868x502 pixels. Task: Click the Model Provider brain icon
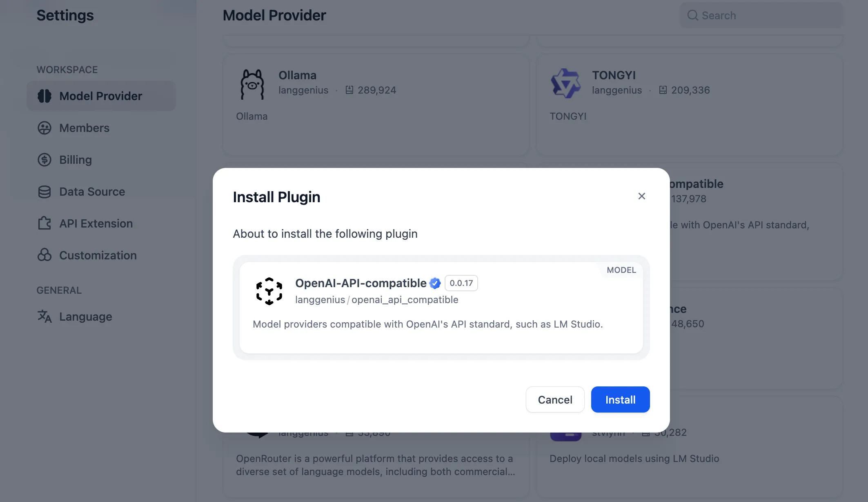point(45,96)
